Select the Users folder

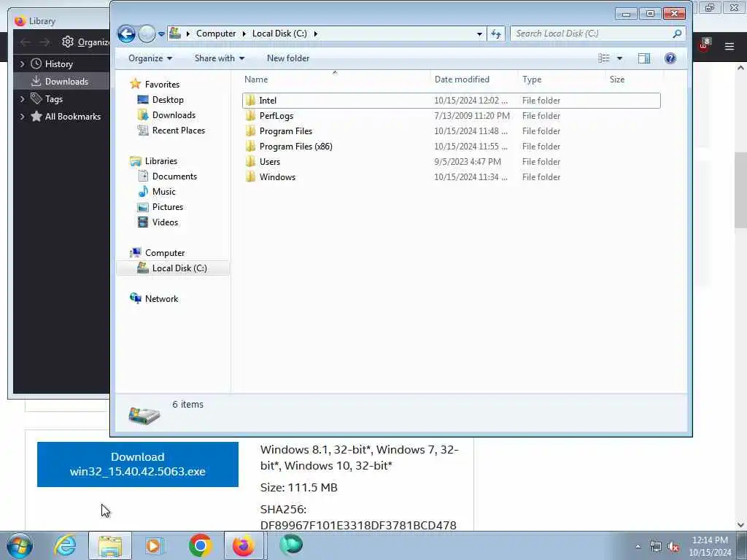point(451,161)
